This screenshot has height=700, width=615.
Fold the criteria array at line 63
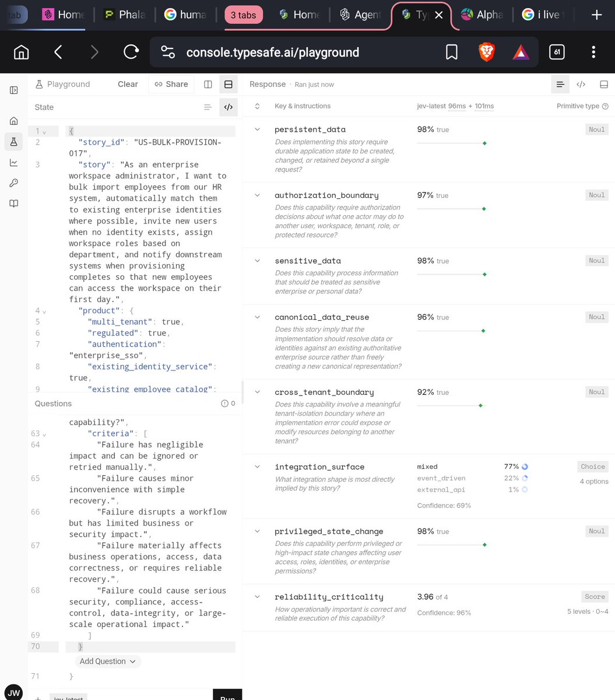tap(44, 435)
